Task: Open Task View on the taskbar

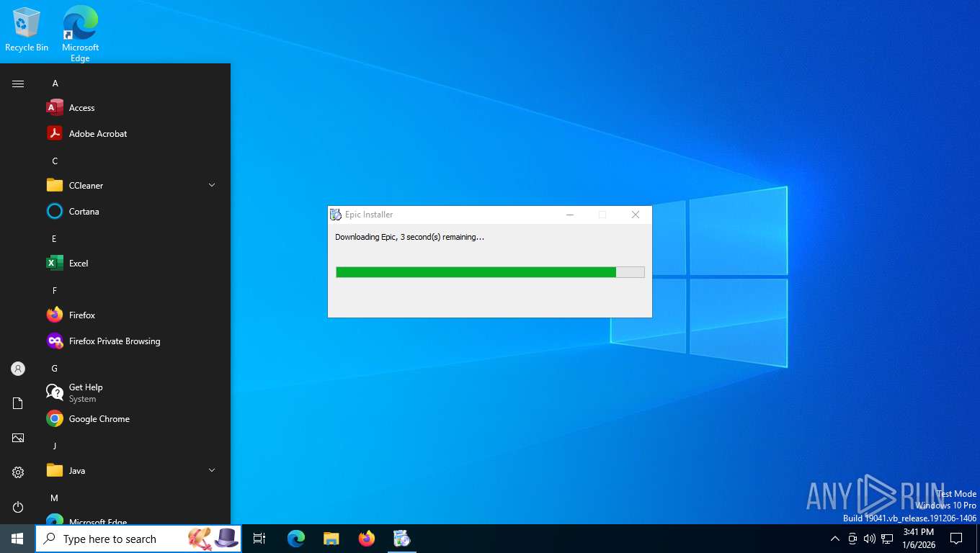Action: [259, 539]
